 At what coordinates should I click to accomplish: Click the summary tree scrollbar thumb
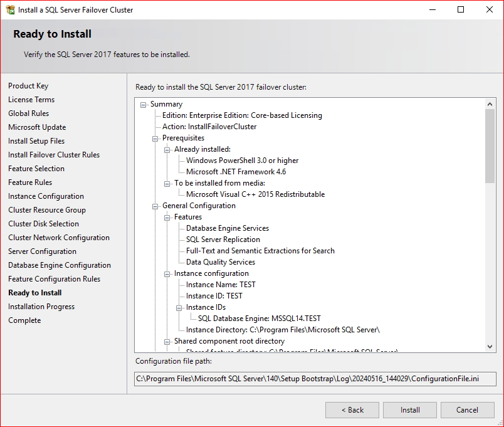pyautogui.click(x=490, y=146)
